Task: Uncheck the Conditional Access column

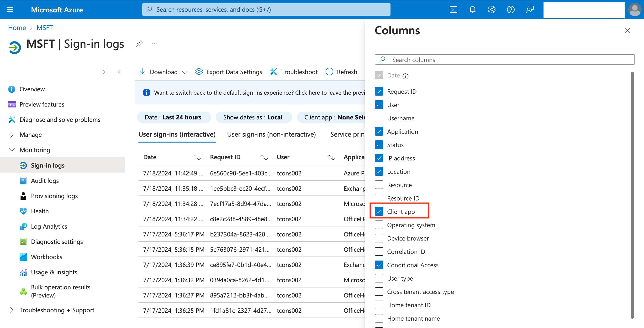Action: point(379,265)
